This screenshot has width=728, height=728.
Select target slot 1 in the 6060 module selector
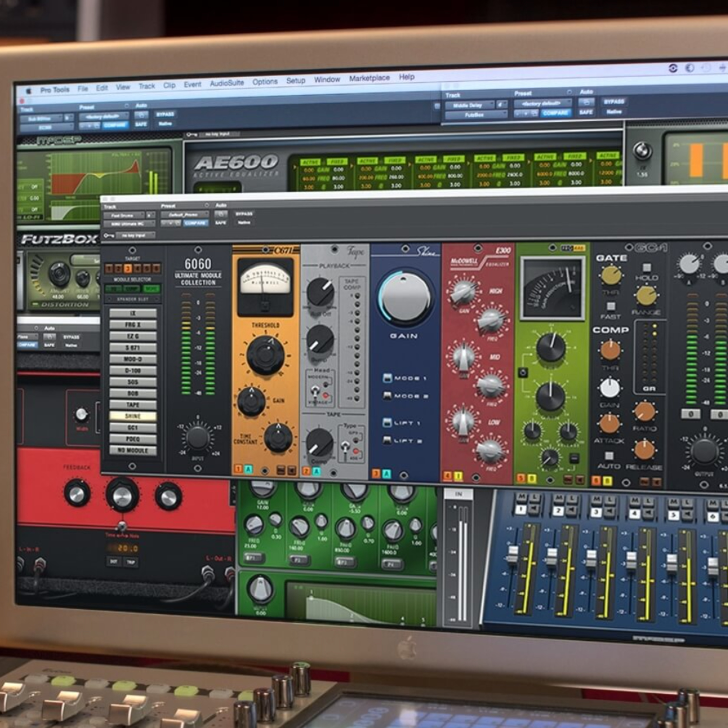pos(109,268)
